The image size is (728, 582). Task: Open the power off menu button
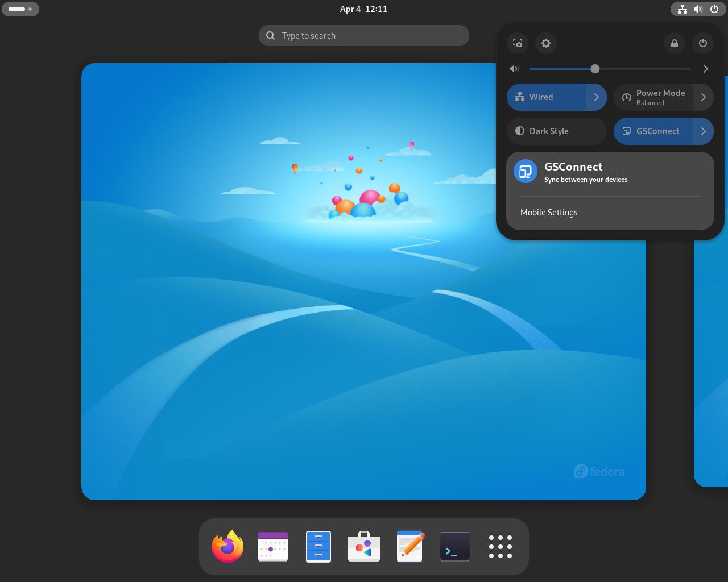[x=703, y=43]
